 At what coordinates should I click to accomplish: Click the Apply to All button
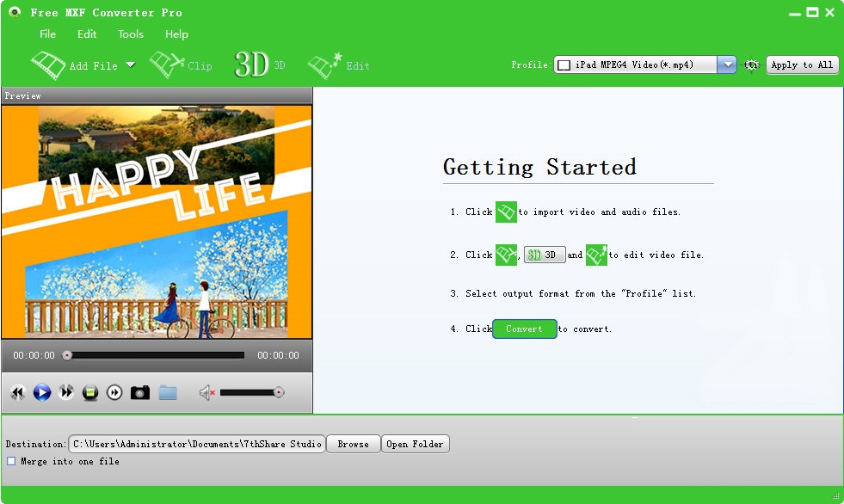[802, 65]
